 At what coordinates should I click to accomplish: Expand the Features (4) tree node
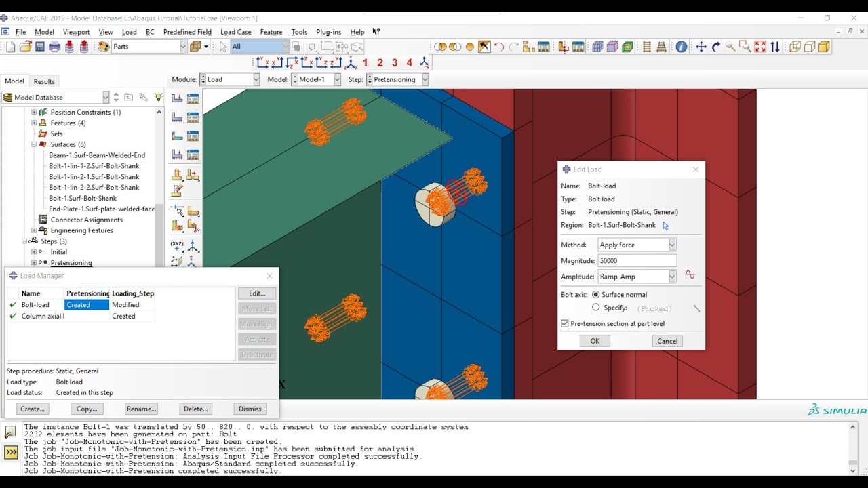pos(34,123)
